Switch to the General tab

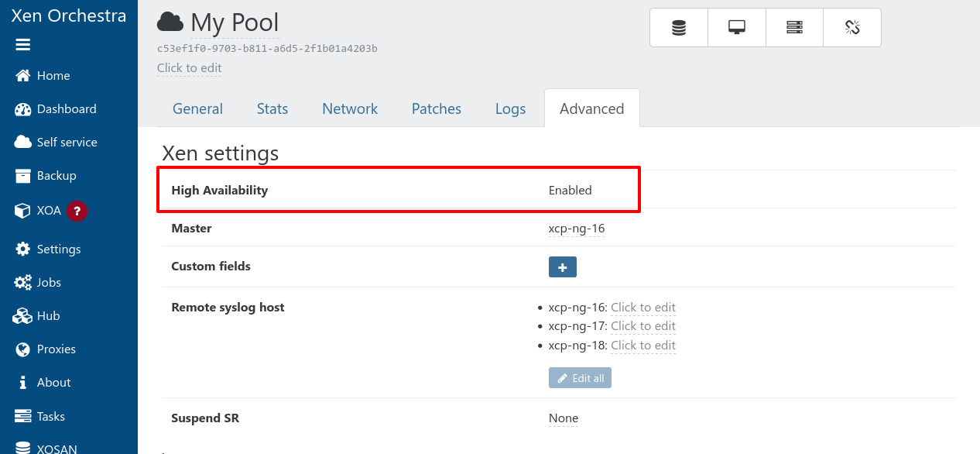coord(197,109)
